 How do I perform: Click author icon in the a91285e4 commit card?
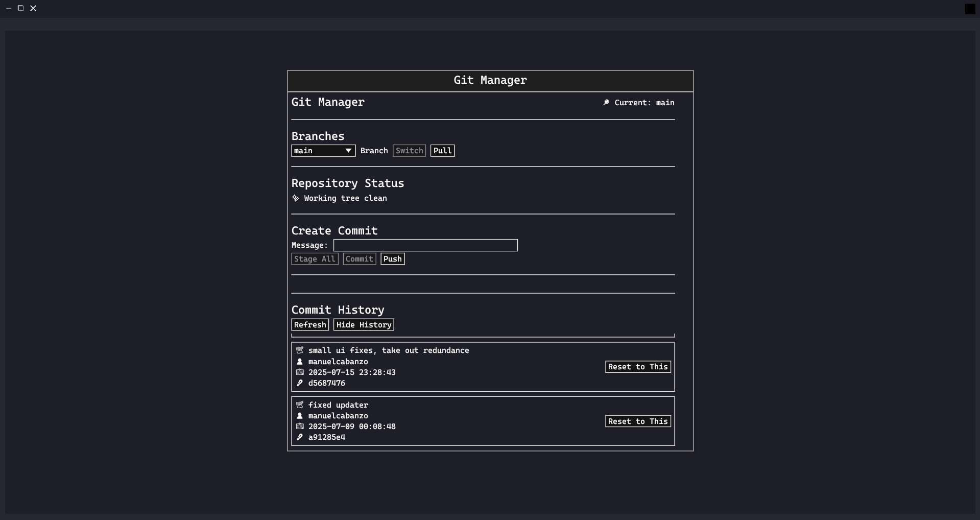[300, 416]
